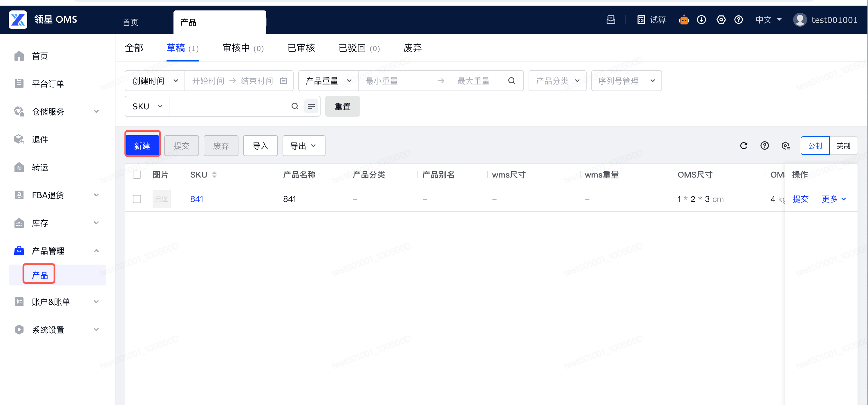Switch units to 英制
This screenshot has height=405, width=868.
point(843,146)
